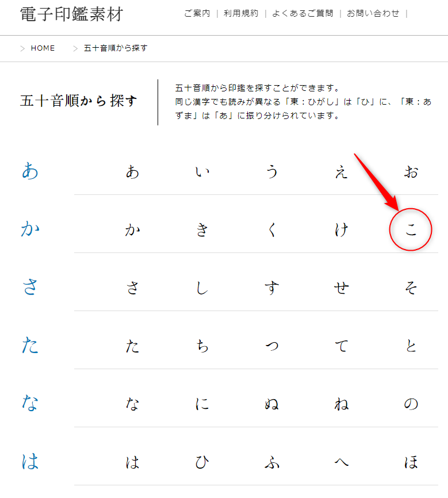Open the お問い合わせ menu item
The width and height of the screenshot is (448, 498).
[373, 13]
